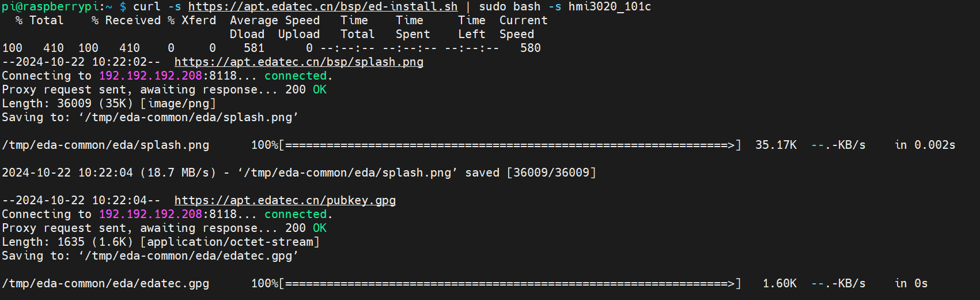Click the hmi3020_101c argument in the command

pos(610,7)
